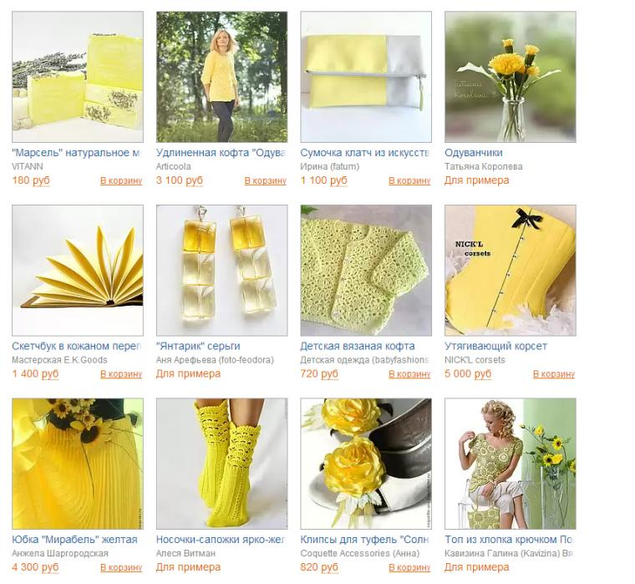Open the yellow Marseille soap thumbnail

(x=78, y=77)
